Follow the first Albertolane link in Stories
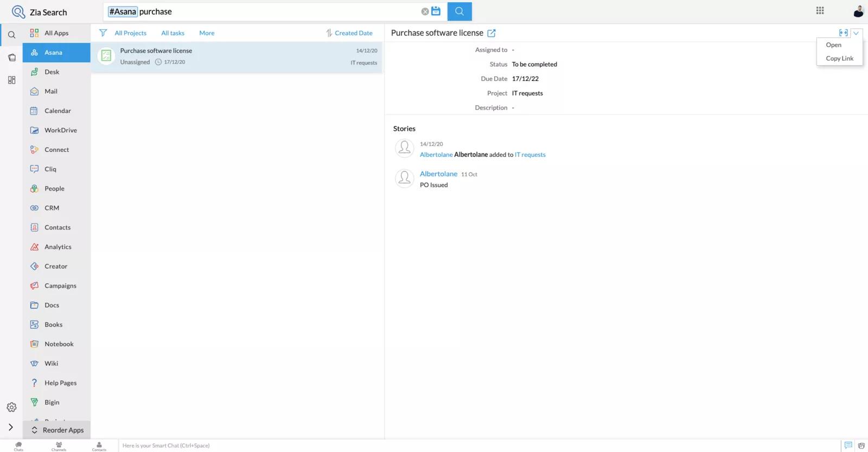This screenshot has width=868, height=452. [436, 155]
